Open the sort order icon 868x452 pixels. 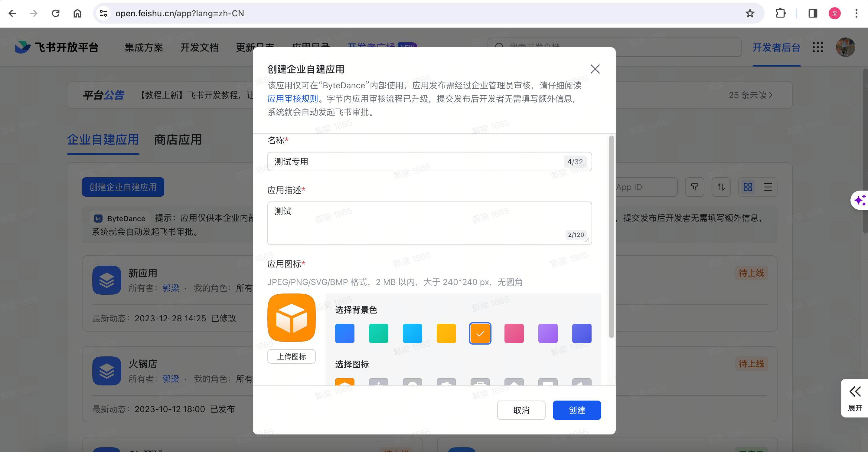(721, 187)
